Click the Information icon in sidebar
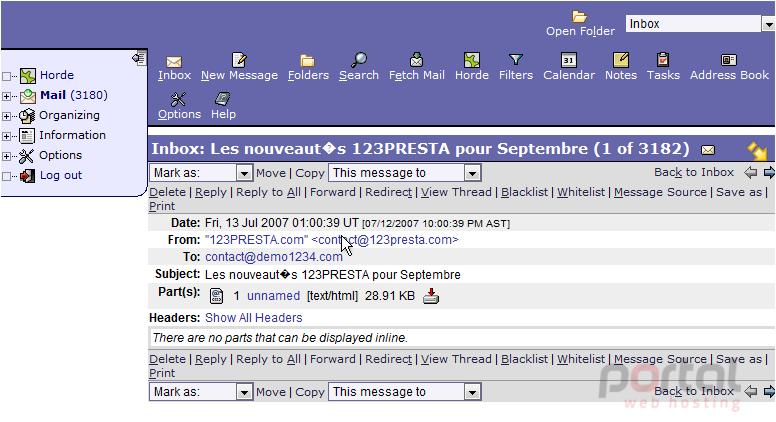The width and height of the screenshot is (776, 422). point(27,136)
